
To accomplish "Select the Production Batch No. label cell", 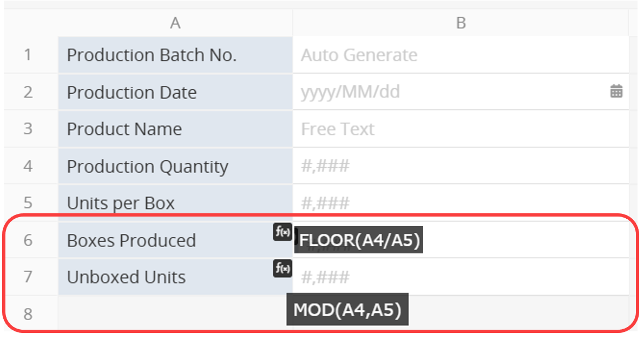I will click(175, 55).
